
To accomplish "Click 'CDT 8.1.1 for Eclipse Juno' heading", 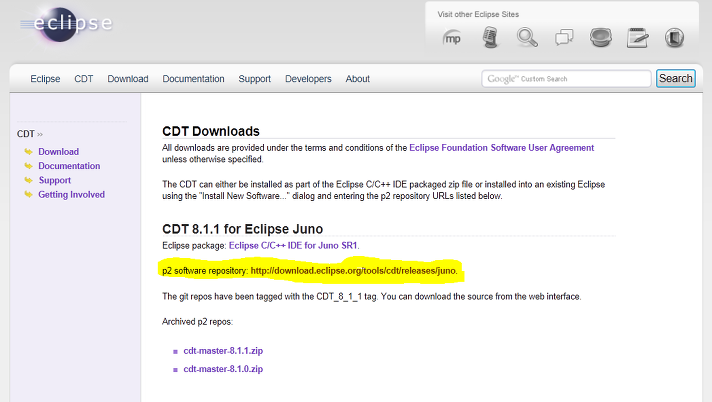I will tap(242, 229).
